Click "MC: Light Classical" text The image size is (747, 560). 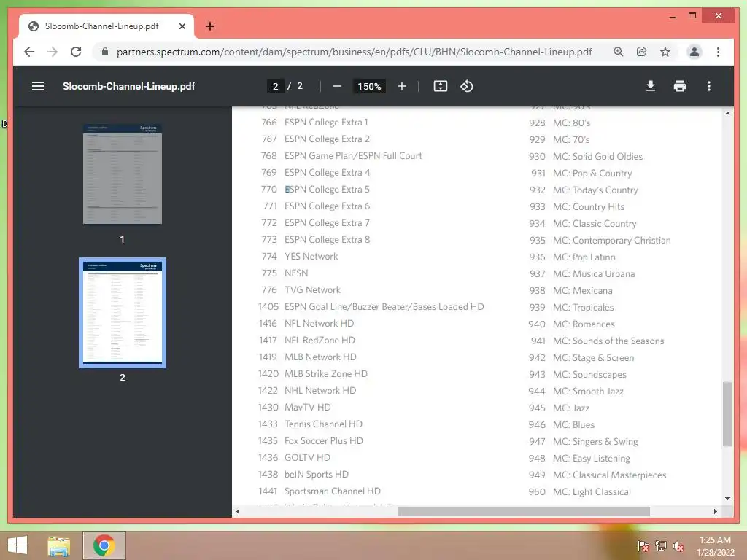coord(592,492)
